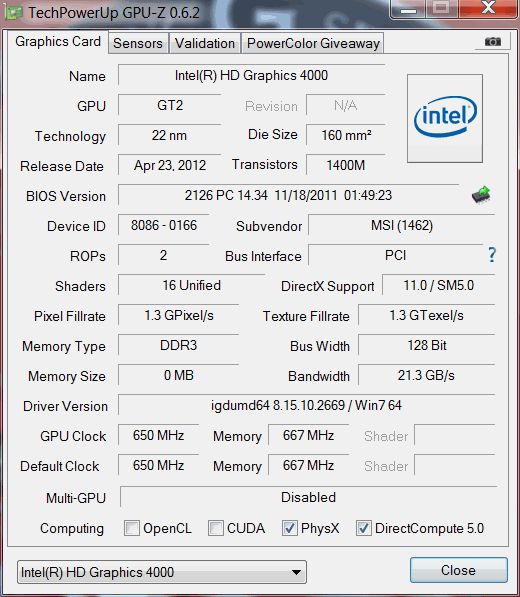The image size is (520, 597).
Task: Open the Validation tab
Action: tap(205, 43)
